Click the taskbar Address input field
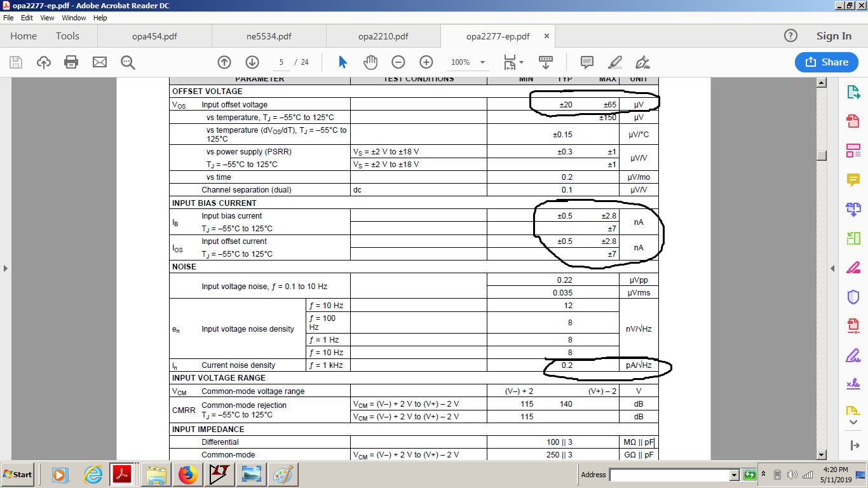Viewport: 868px width, 488px height. click(x=669, y=475)
